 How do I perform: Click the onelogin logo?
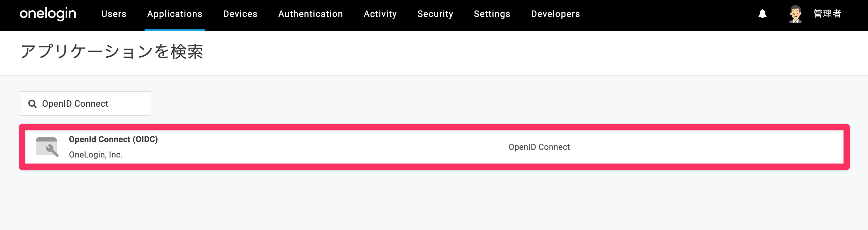[x=48, y=14]
